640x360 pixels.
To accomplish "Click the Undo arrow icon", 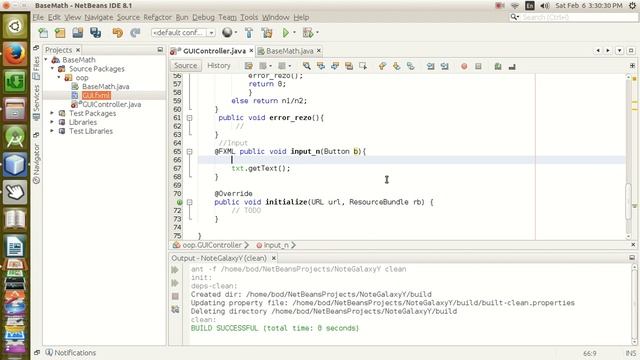I will pos(118,33).
